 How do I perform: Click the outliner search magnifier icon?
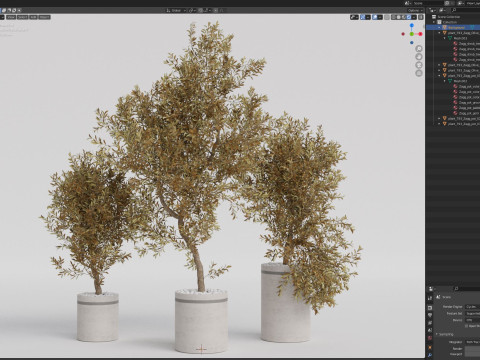[x=454, y=10]
